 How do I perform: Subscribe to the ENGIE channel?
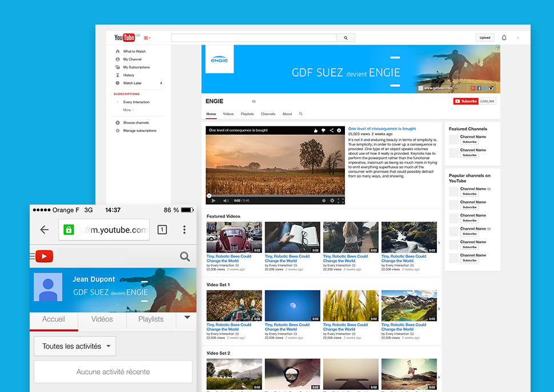(466, 102)
